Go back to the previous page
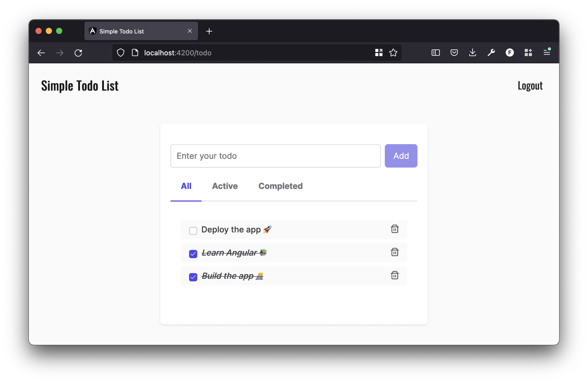The height and width of the screenshot is (383, 588). point(41,53)
